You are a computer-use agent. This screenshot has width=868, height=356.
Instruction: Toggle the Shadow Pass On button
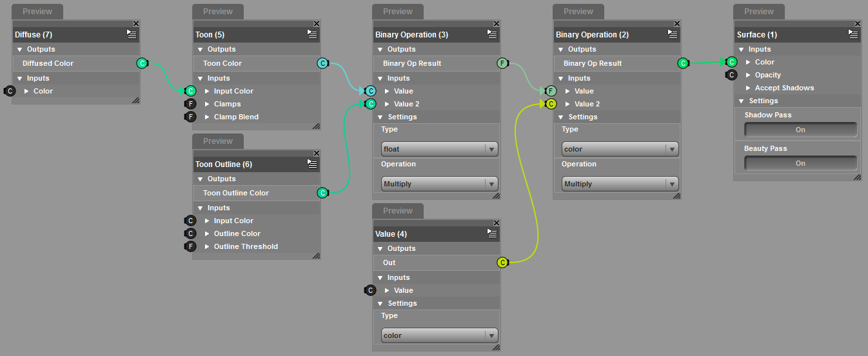pos(800,130)
